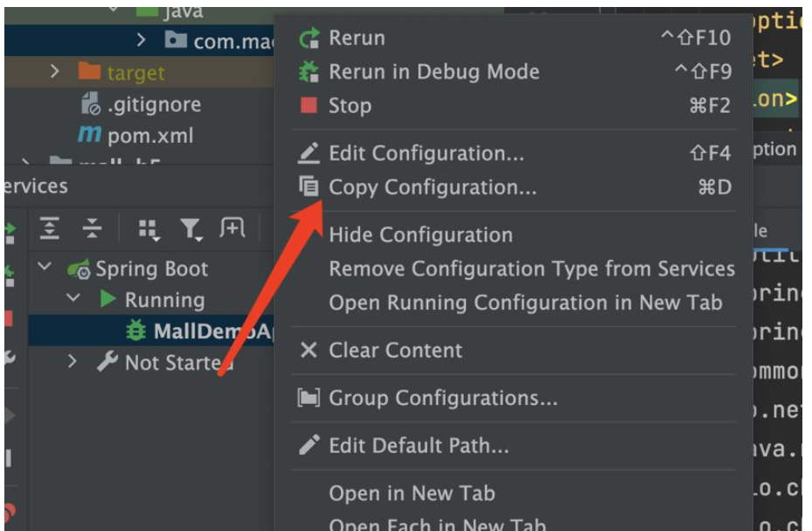Collapse the Spring Boot tree node
This screenshot has width=812, height=531.
click(45, 269)
